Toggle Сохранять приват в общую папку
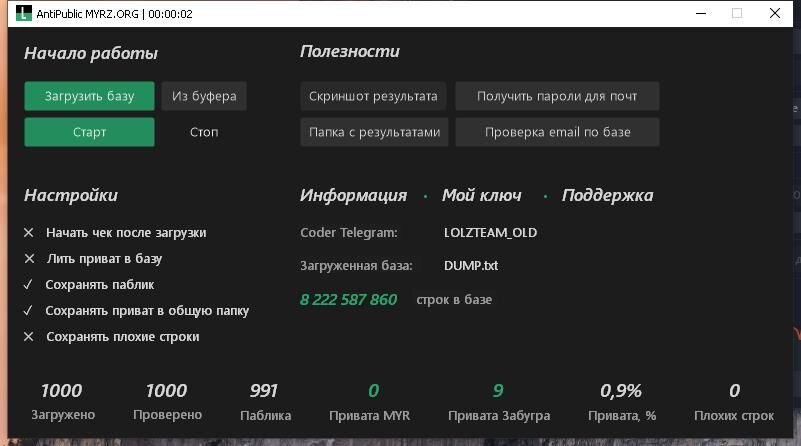The width and height of the screenshot is (801, 446). click(x=136, y=311)
